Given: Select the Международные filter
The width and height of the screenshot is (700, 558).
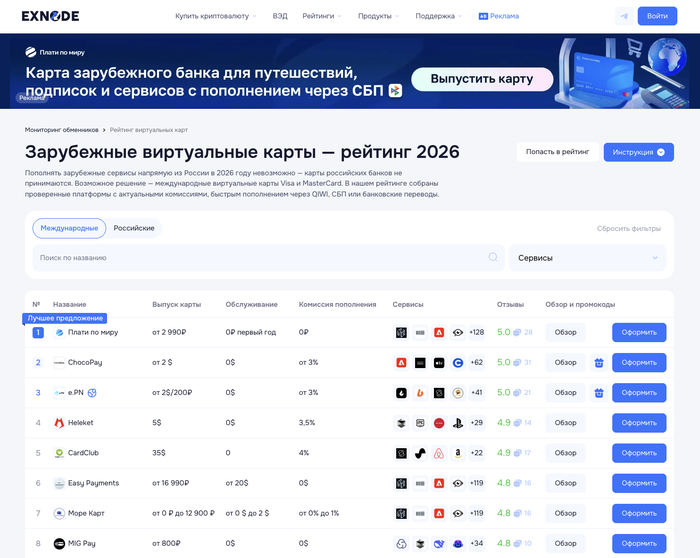Looking at the screenshot, I should (x=69, y=228).
